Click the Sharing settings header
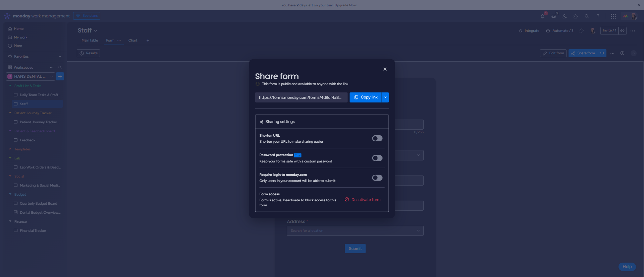Screen dimensions: 644x277 click(322, 122)
